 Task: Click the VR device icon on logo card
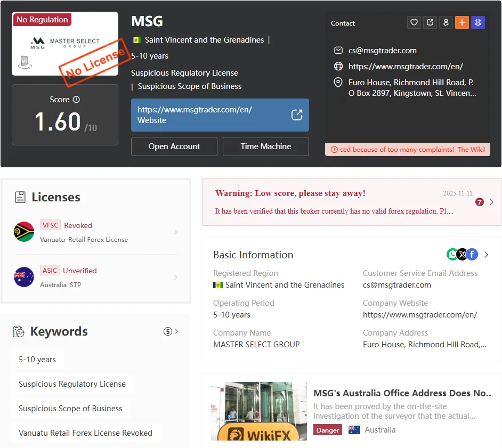tap(25, 62)
